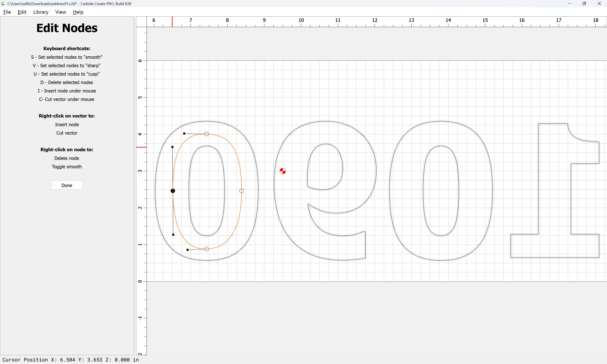Click the Carbide Create app icon in the title bar
The width and height of the screenshot is (607, 364).
3,4
